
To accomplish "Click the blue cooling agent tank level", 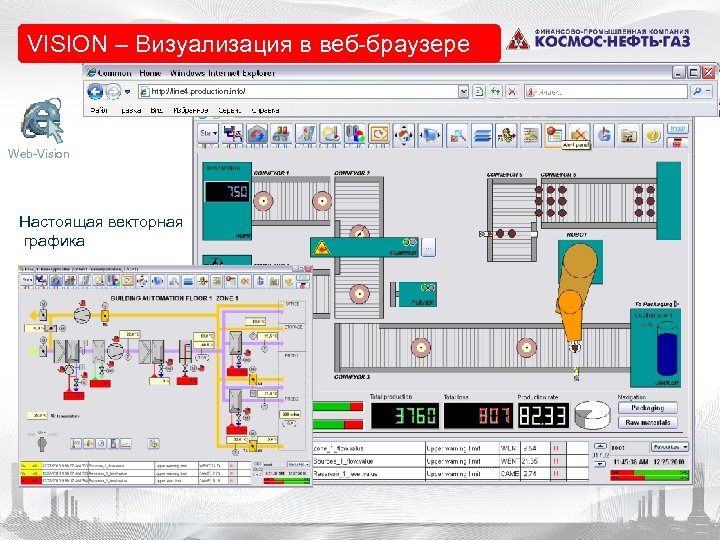I will (x=667, y=354).
